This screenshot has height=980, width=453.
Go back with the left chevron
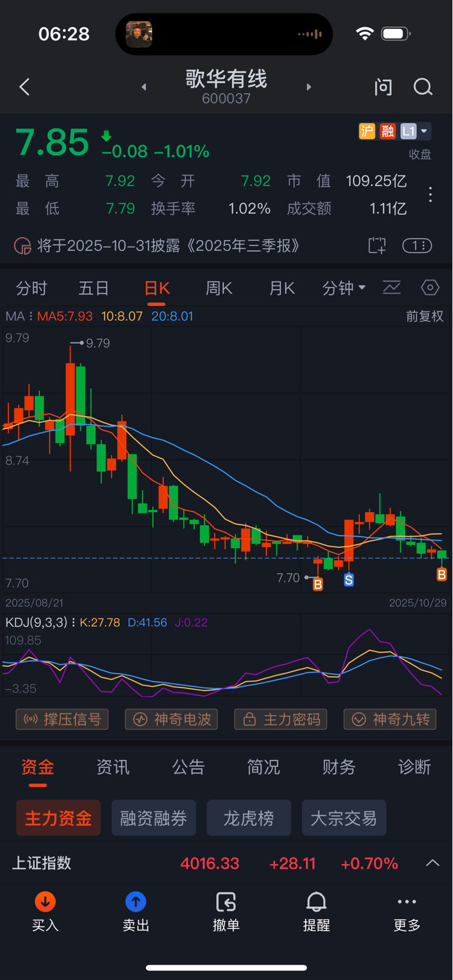click(x=24, y=87)
